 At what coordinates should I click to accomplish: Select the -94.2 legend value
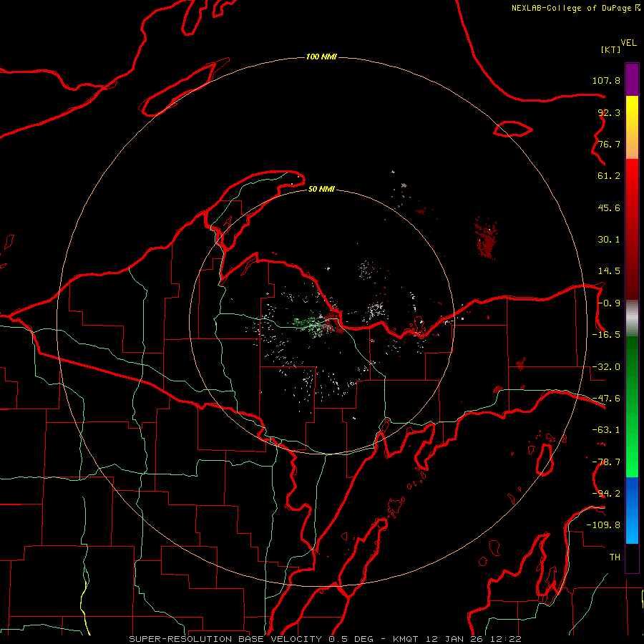606,494
